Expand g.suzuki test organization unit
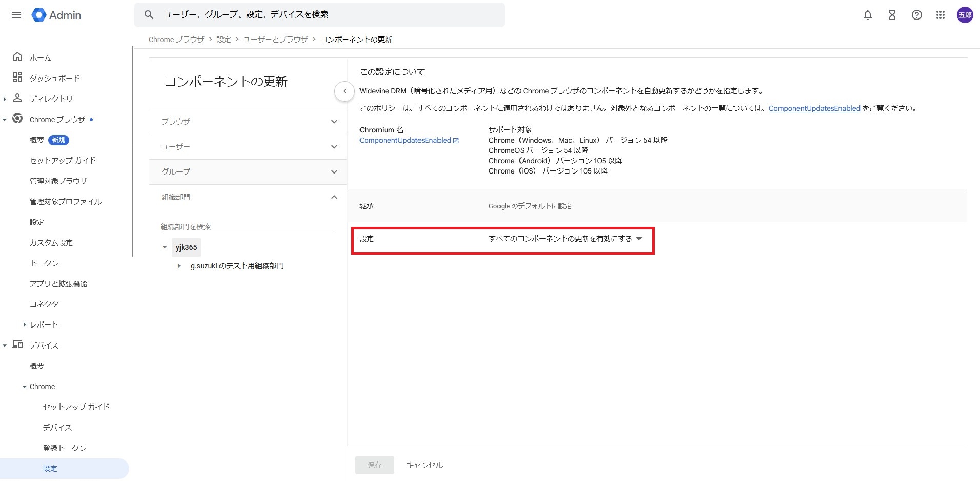Viewport: 980px width, 481px height. click(179, 266)
